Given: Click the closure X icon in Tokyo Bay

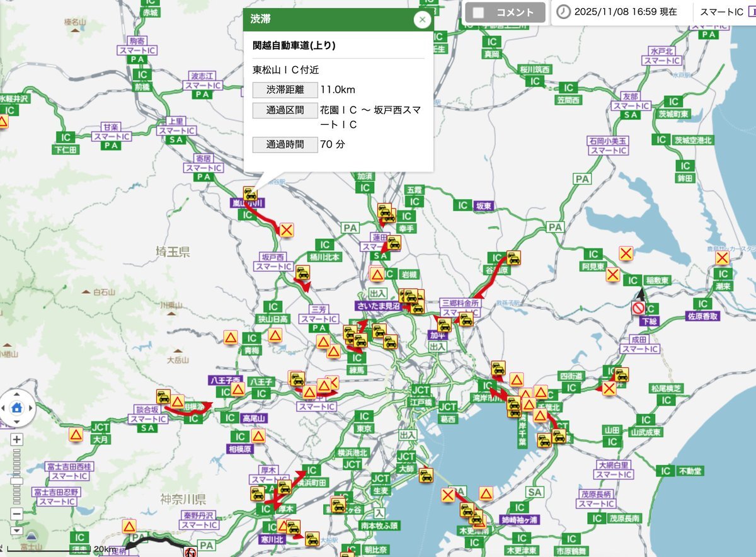Looking at the screenshot, I should pyautogui.click(x=448, y=495).
